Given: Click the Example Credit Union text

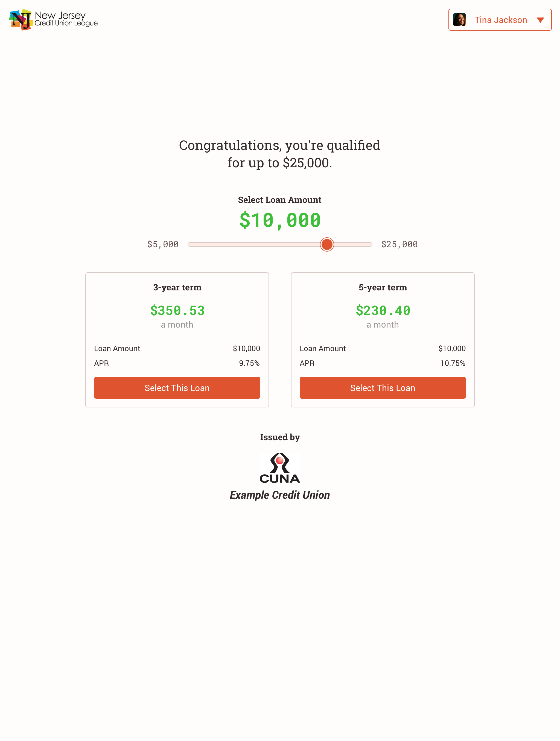Looking at the screenshot, I should [x=280, y=495].
